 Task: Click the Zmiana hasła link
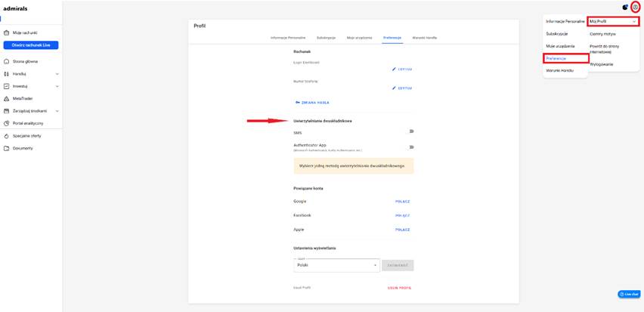click(312, 102)
